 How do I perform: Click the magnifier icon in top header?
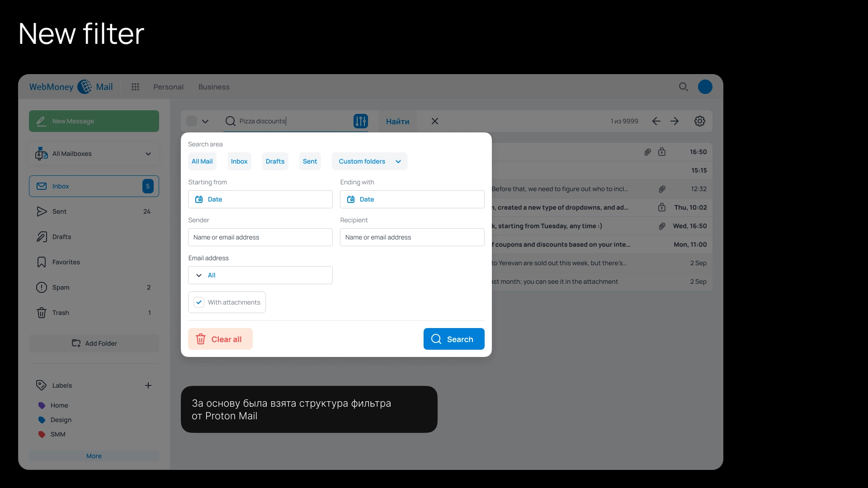point(683,87)
